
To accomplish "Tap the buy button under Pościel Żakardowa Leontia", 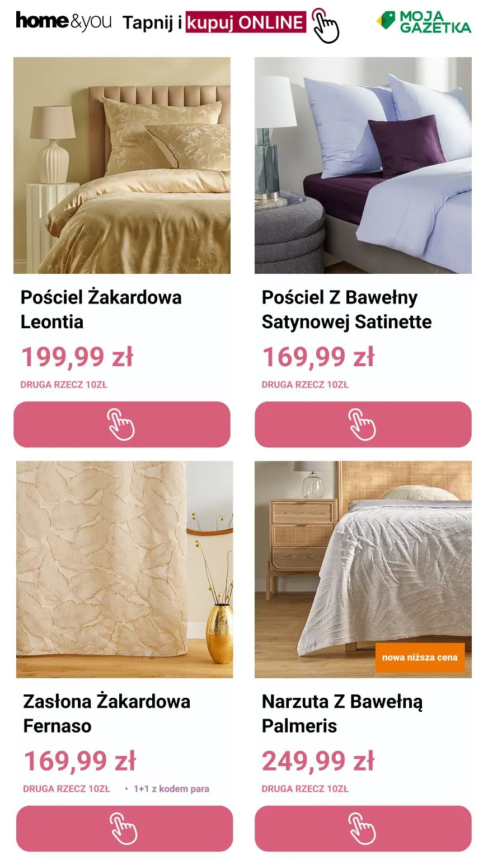I will [122, 424].
